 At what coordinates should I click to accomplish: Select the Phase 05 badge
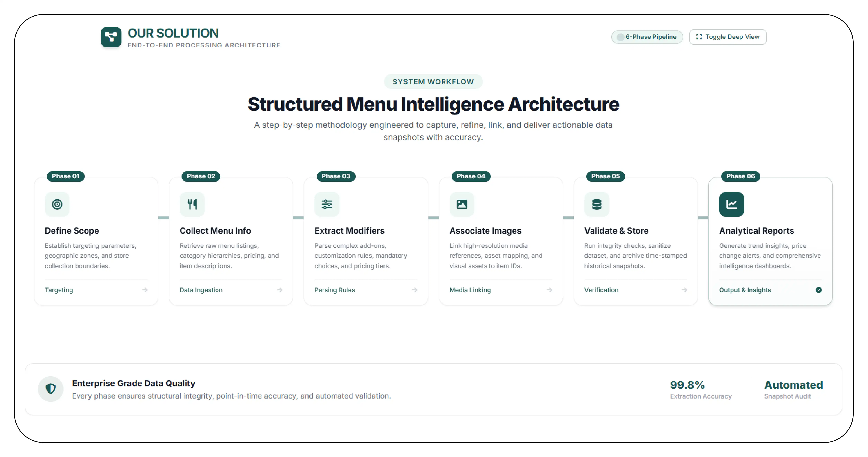pos(605,176)
